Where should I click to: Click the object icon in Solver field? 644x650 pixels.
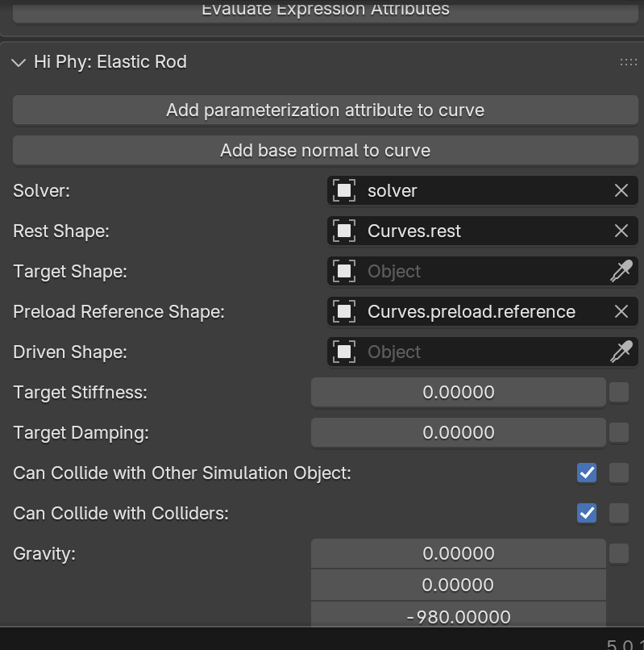(344, 190)
